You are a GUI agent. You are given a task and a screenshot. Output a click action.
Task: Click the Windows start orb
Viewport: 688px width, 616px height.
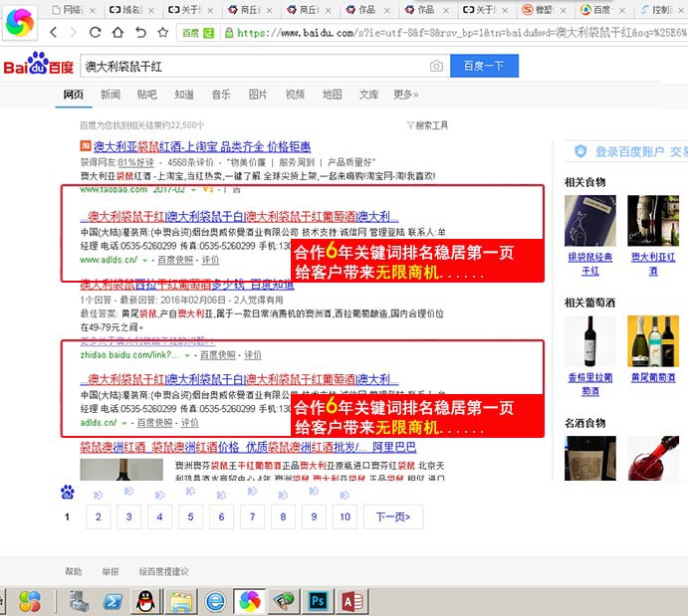pos(30,601)
